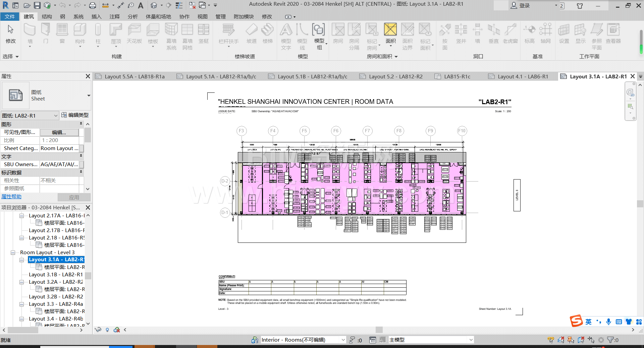
Task: Select the Ceiling tool
Action: click(x=134, y=33)
